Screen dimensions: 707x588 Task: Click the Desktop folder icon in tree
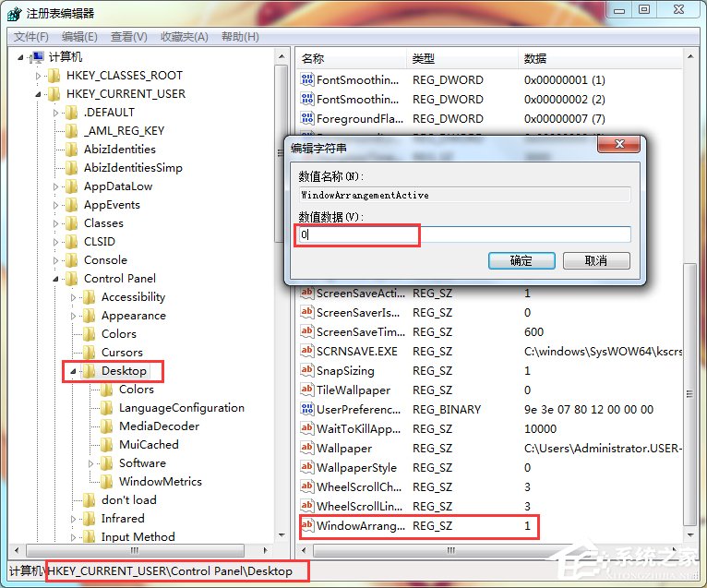[x=89, y=371]
